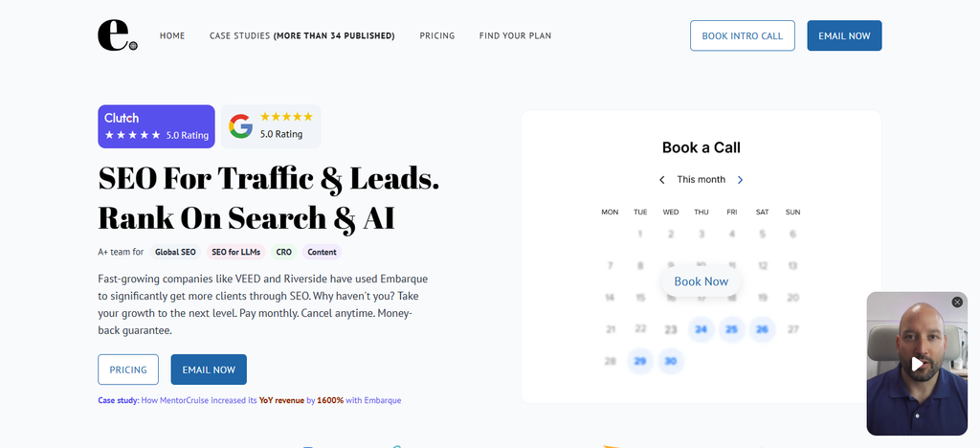The image size is (980, 448).
Task: Open Case Studies navigation link
Action: [x=301, y=35]
